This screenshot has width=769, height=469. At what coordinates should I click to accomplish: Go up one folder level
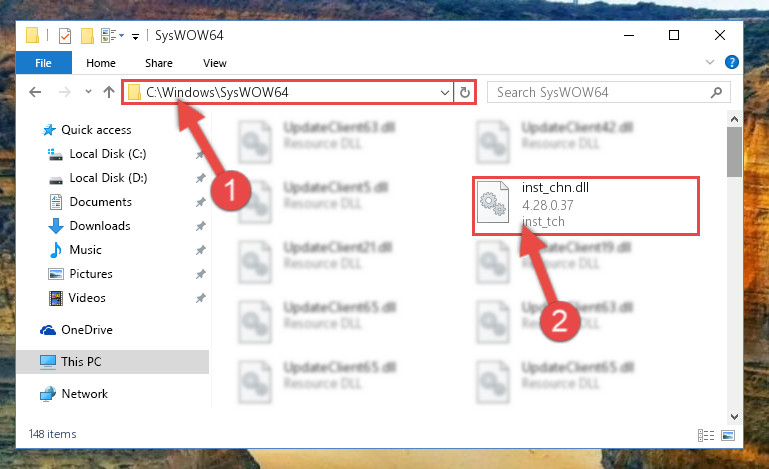[x=109, y=92]
